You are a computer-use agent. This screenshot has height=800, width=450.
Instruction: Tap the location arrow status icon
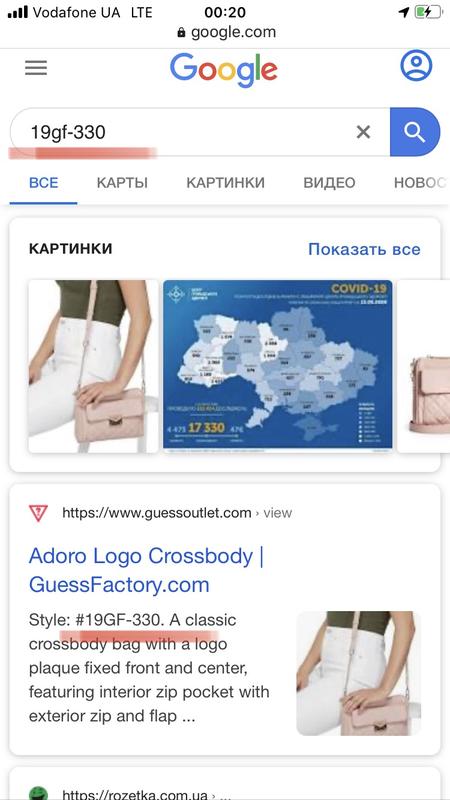pos(404,12)
